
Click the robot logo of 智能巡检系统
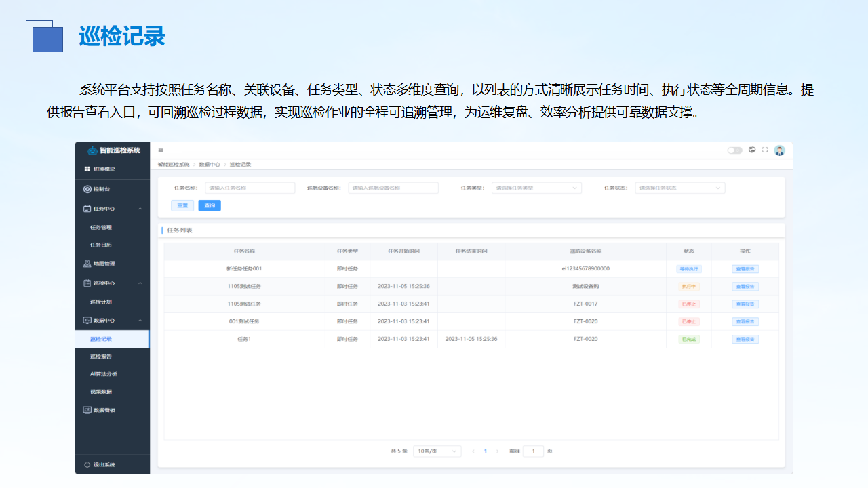(x=92, y=150)
